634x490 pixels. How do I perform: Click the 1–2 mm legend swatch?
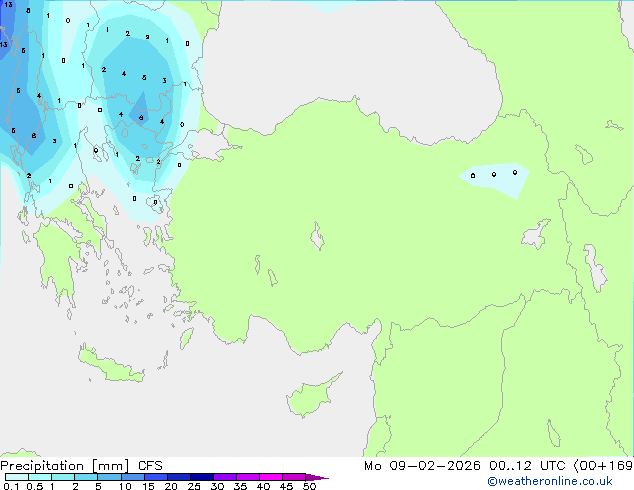coord(63,477)
